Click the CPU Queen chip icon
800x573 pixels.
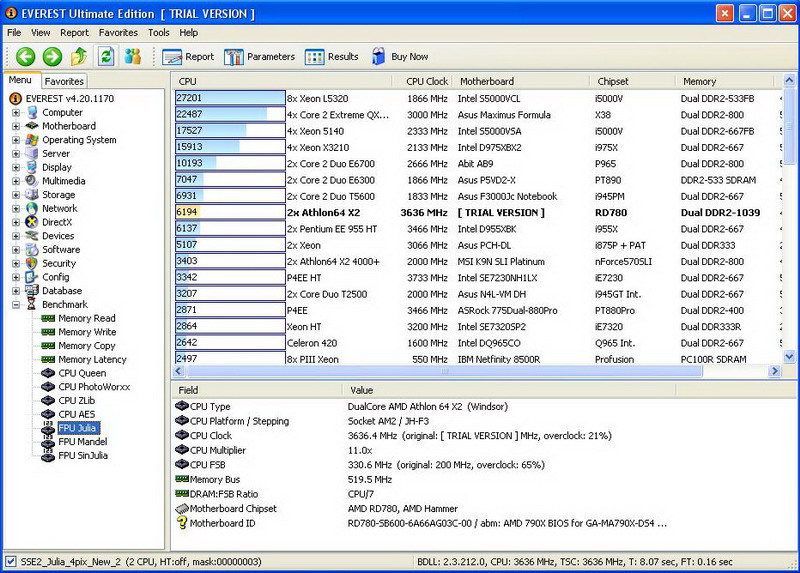click(48, 373)
